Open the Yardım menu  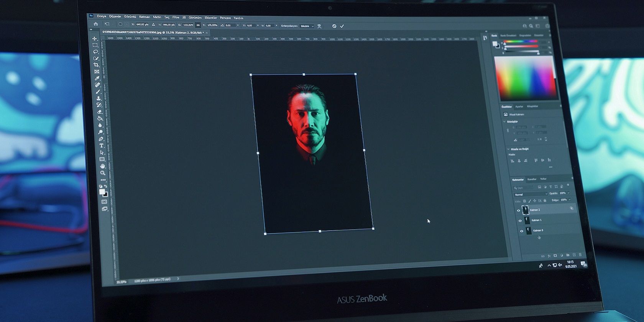click(238, 18)
